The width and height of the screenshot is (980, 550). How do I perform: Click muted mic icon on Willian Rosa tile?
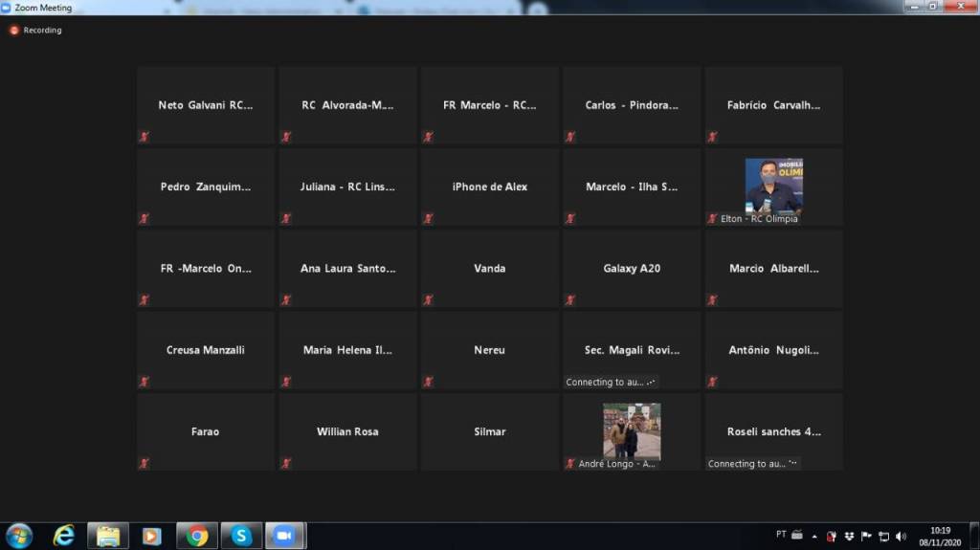(286, 464)
